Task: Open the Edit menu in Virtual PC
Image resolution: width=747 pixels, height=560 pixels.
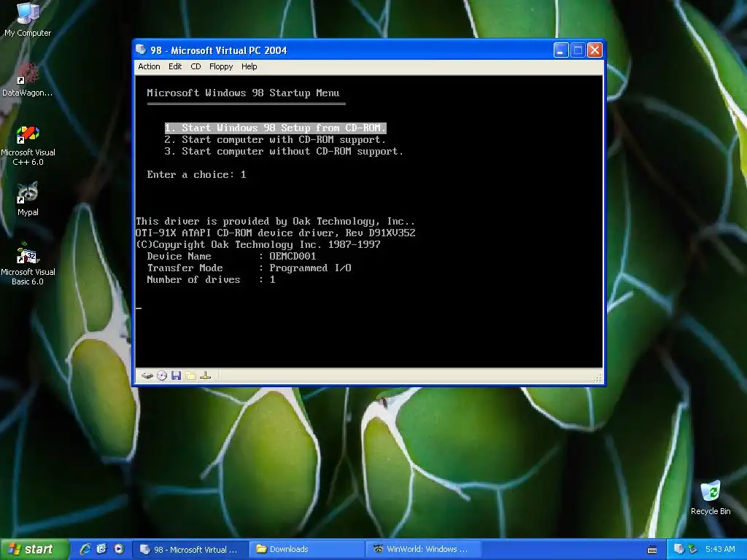Action: pos(175,66)
